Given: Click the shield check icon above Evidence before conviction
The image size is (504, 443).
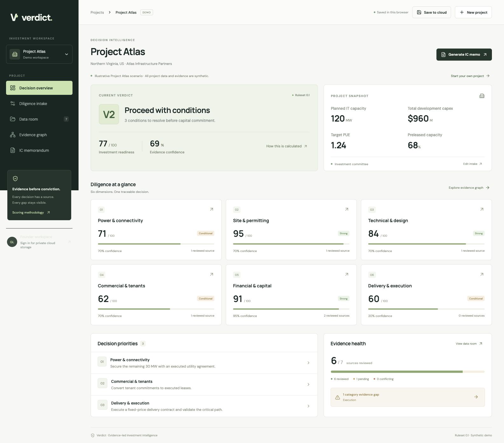Looking at the screenshot, I should [x=15, y=179].
